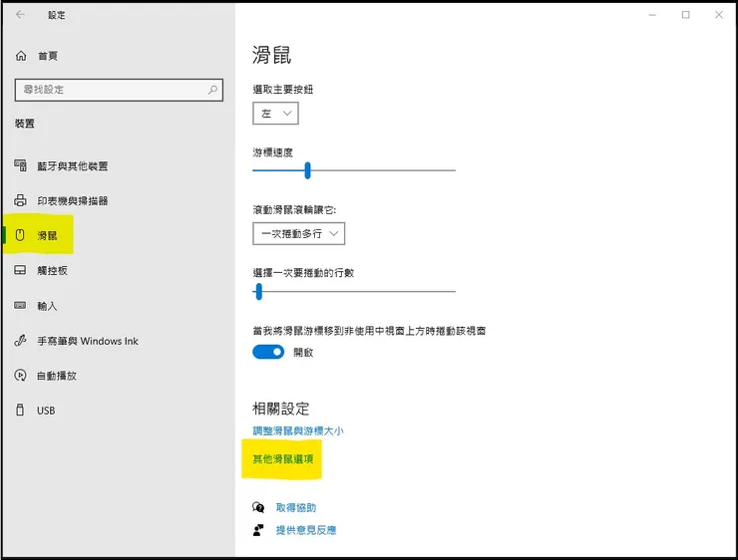Click the 取得協助 get help link

point(296,508)
